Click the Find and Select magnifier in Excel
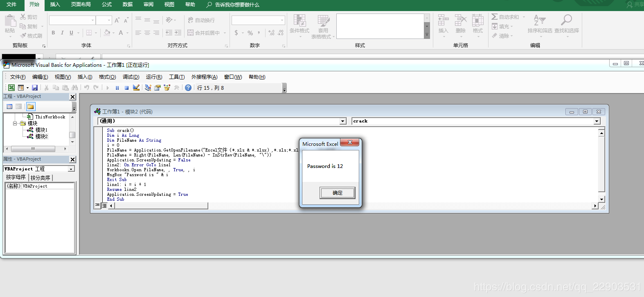The width and height of the screenshot is (644, 297). click(x=567, y=20)
